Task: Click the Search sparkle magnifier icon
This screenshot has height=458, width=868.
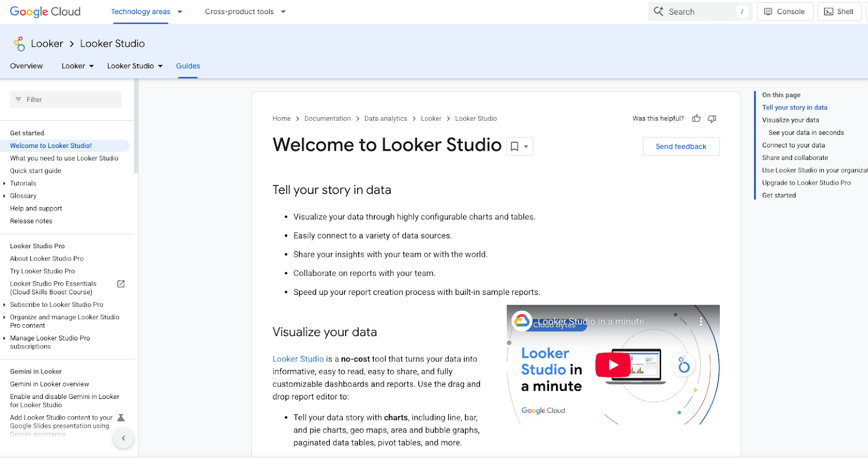Action: 659,11
